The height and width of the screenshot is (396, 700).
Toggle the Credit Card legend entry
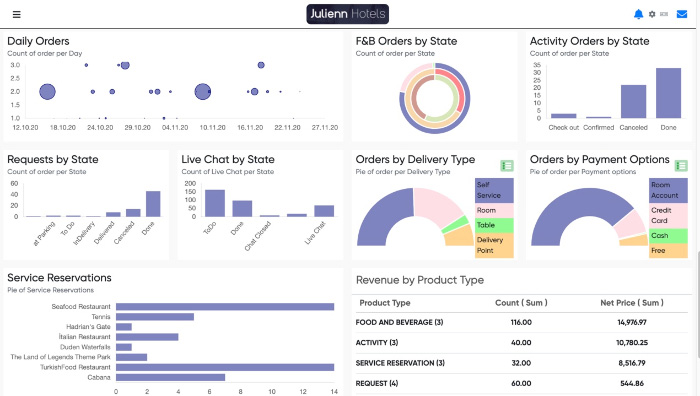[668, 215]
